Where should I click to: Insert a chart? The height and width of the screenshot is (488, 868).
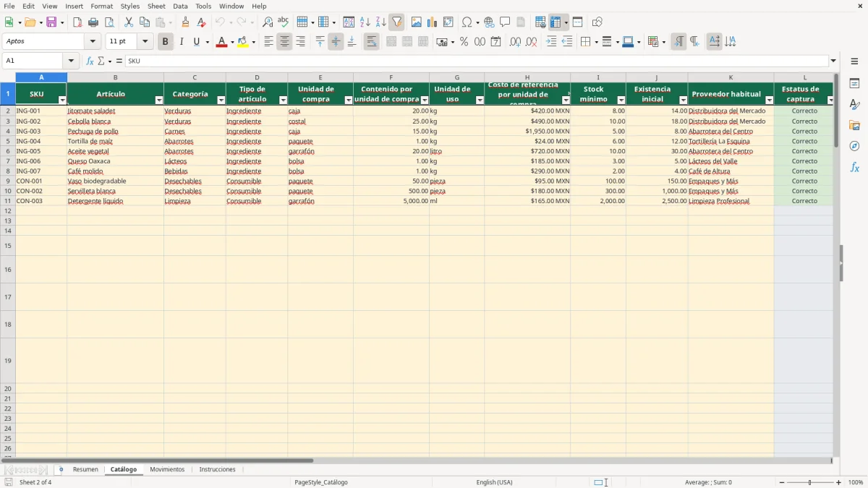433,22
